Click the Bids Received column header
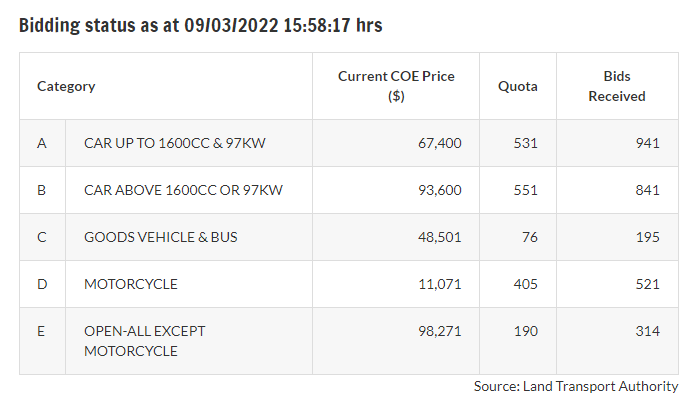The image size is (695, 408). coord(616,86)
